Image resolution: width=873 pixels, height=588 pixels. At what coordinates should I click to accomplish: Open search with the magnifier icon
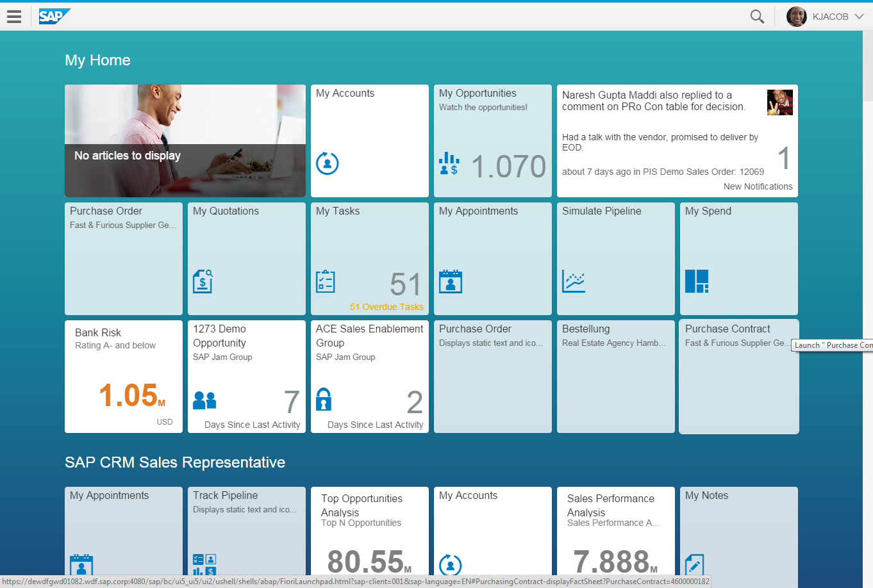[757, 17]
